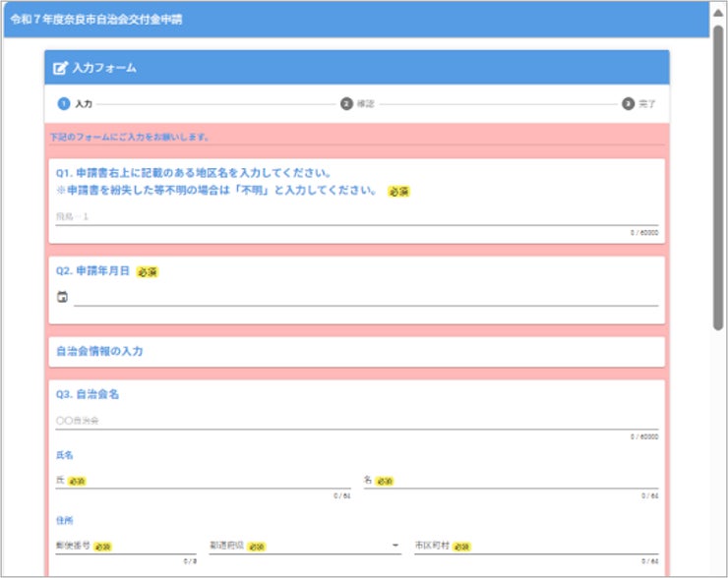Click the 氏 surname input field
Viewport: 728px width, 578px height.
point(203,481)
